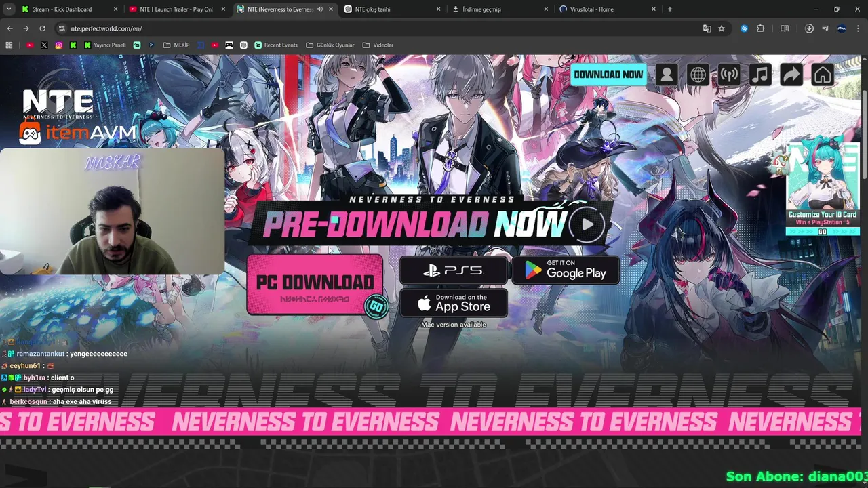Click chat message 'aha exe aha virüss'
Viewport: 868px width, 488px height.
[81, 402]
